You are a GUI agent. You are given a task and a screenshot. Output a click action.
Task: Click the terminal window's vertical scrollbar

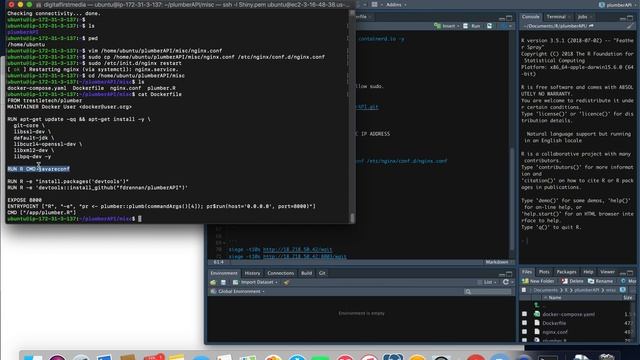pos(352,116)
